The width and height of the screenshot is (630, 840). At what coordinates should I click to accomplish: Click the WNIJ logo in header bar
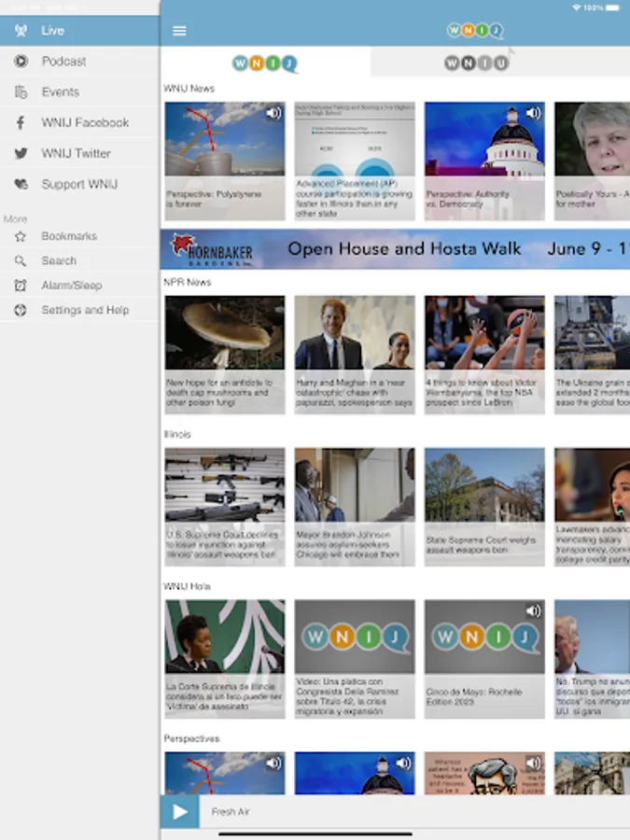(x=475, y=31)
